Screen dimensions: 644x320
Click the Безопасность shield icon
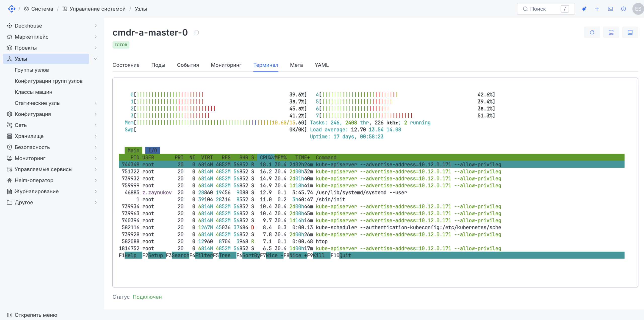point(10,147)
